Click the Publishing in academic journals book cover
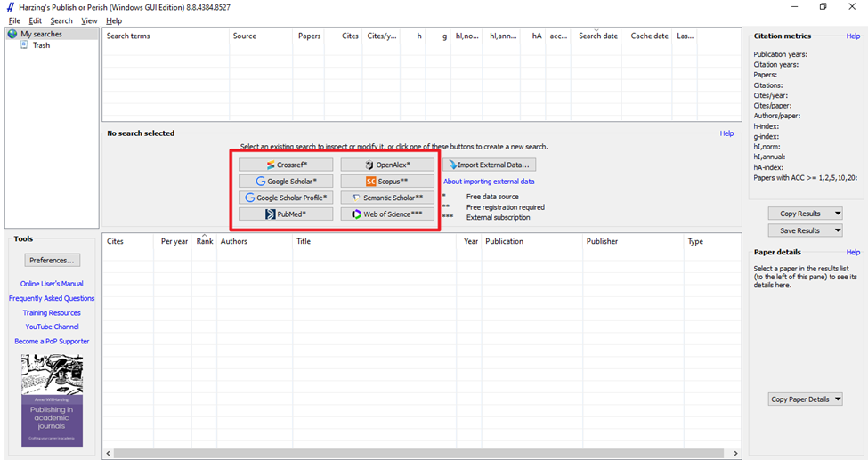868x460 pixels. tap(52, 400)
